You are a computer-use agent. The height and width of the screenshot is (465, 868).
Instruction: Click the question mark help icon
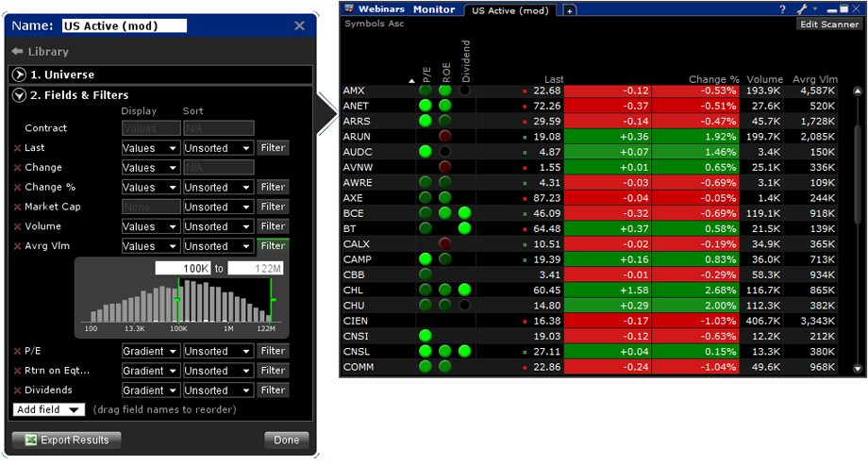(x=782, y=9)
